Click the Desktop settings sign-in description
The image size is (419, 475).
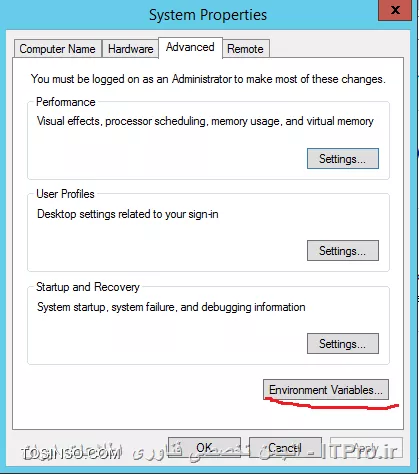(x=128, y=214)
